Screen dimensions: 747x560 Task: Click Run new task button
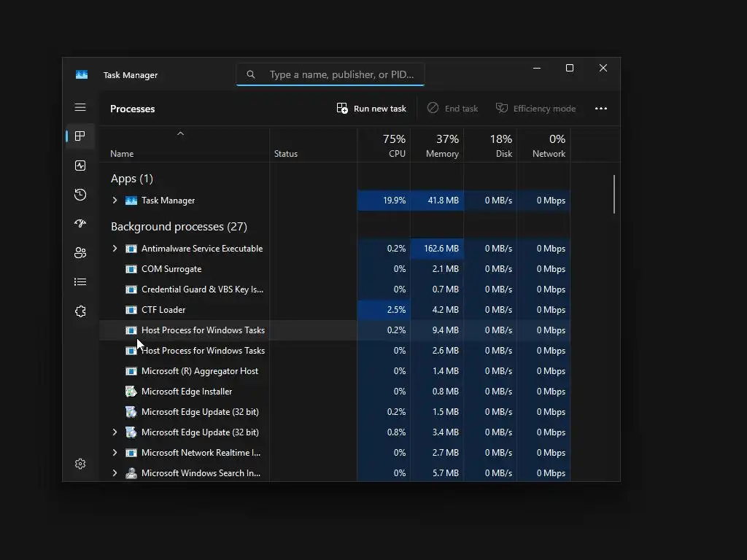pyautogui.click(x=371, y=109)
